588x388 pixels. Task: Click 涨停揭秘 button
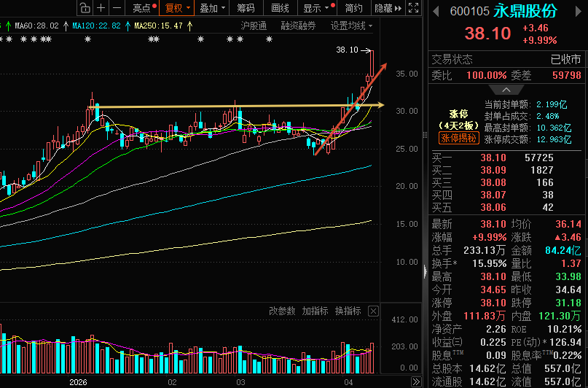pyautogui.click(x=458, y=138)
